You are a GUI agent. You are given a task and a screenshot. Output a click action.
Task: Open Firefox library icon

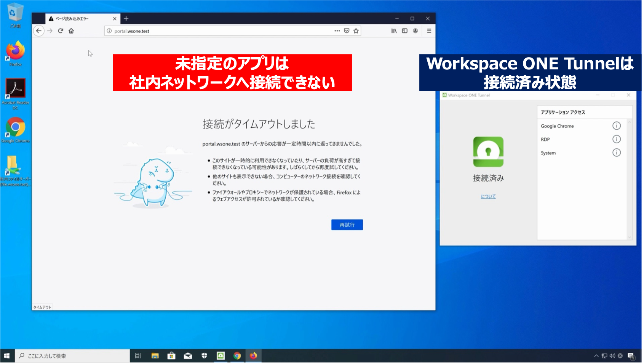394,31
